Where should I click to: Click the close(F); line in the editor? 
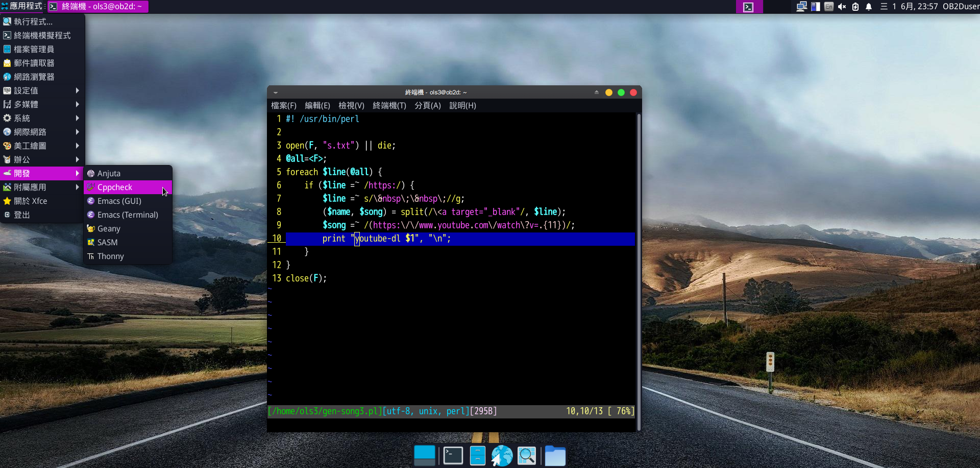306,278
